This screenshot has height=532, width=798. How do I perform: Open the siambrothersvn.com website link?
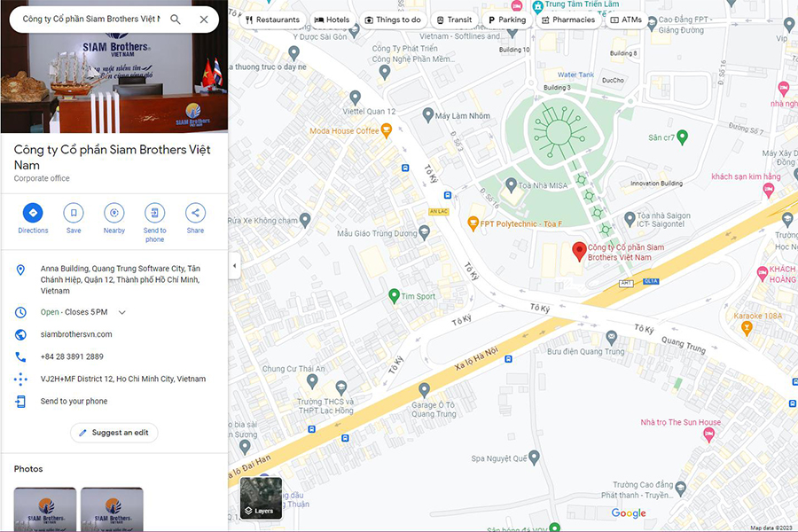click(76, 334)
